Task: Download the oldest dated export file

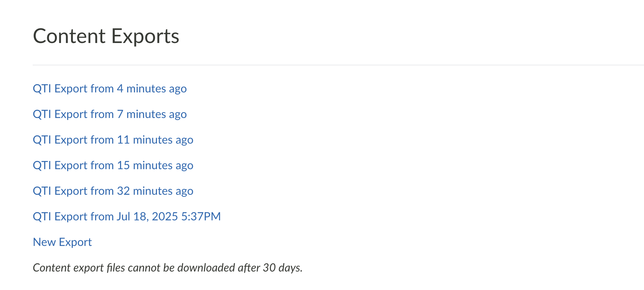Action: point(127,217)
